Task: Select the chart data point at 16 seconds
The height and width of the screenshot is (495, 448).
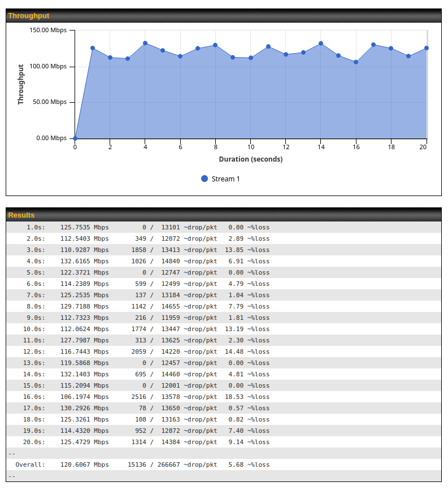Action: [356, 62]
